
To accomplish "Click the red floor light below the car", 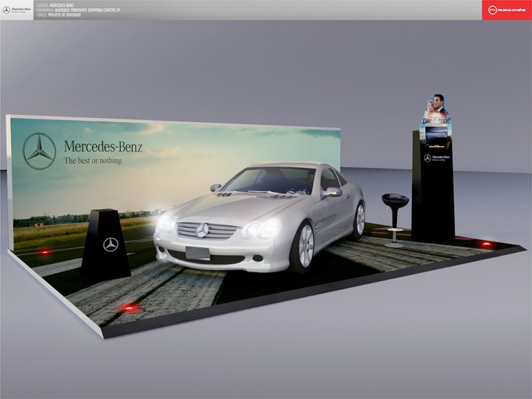I will (130, 308).
